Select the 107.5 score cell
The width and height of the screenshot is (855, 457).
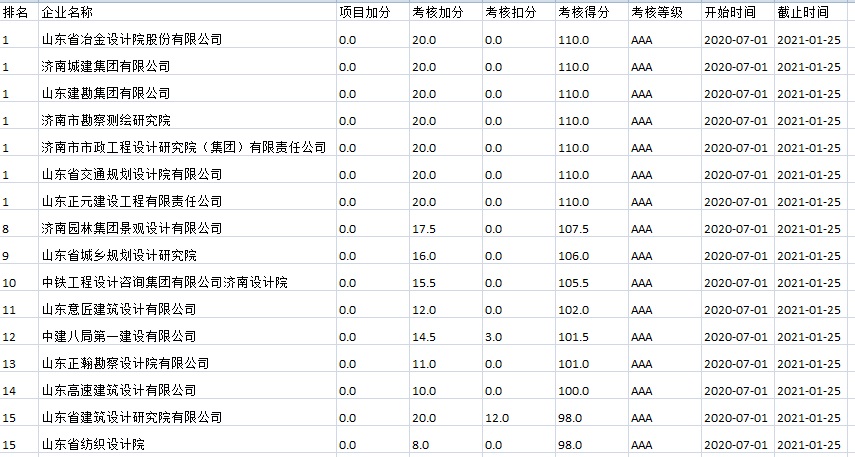(x=573, y=229)
